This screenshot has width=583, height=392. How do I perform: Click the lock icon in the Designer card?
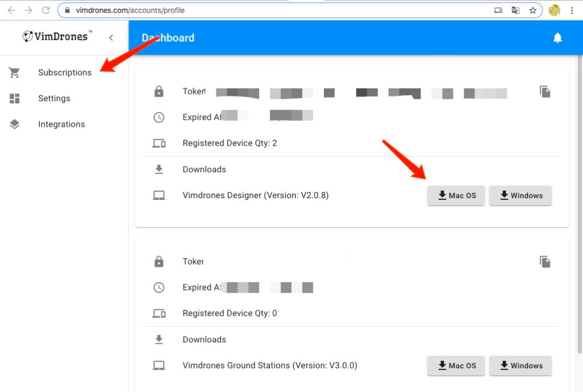coord(159,91)
